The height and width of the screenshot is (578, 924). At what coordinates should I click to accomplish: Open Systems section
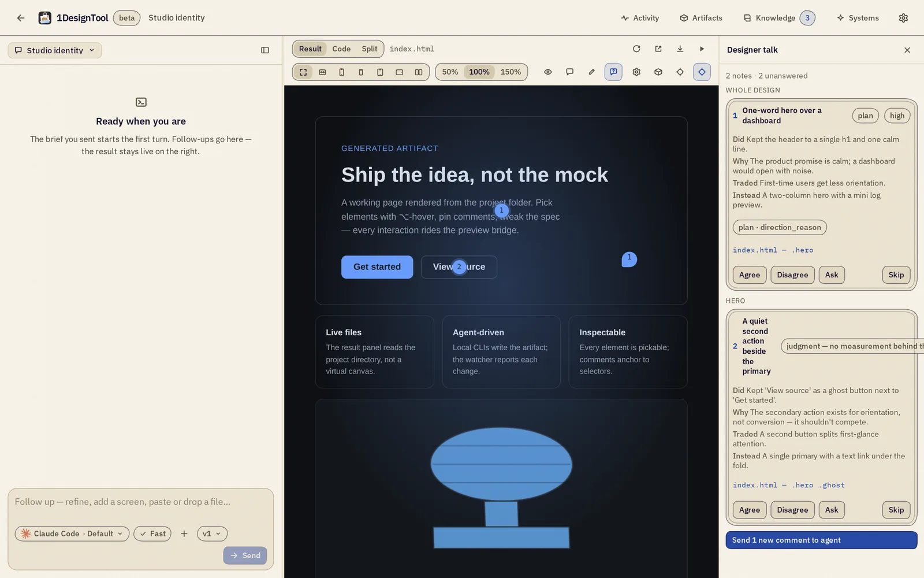[858, 18]
